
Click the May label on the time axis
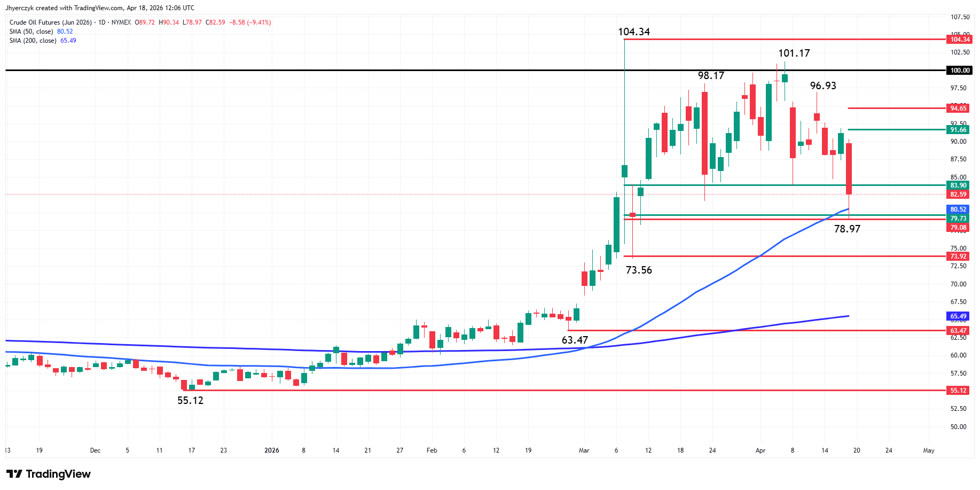click(929, 450)
